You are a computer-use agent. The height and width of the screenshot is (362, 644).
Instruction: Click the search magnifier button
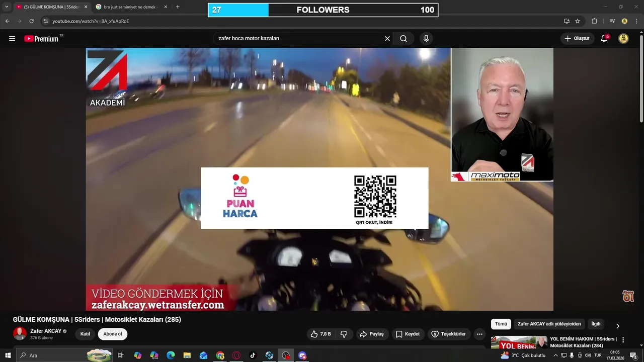tap(404, 39)
